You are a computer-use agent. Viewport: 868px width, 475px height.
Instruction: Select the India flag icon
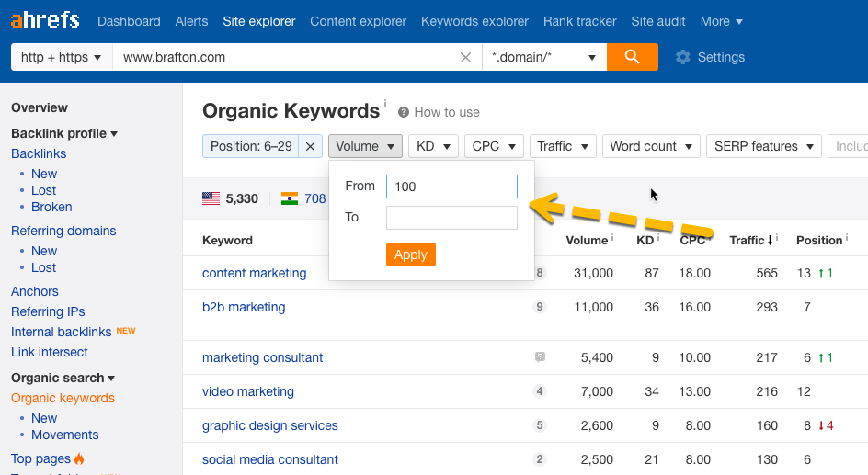click(x=290, y=198)
